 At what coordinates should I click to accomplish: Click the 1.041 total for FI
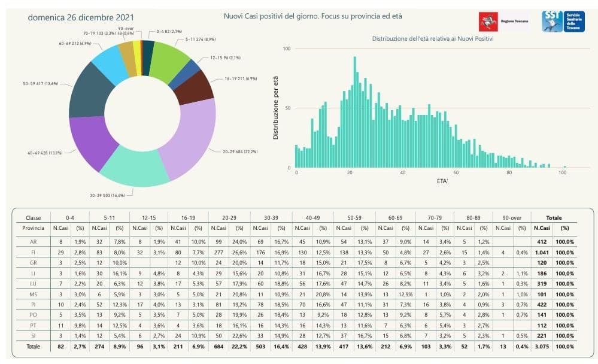[542, 253]
